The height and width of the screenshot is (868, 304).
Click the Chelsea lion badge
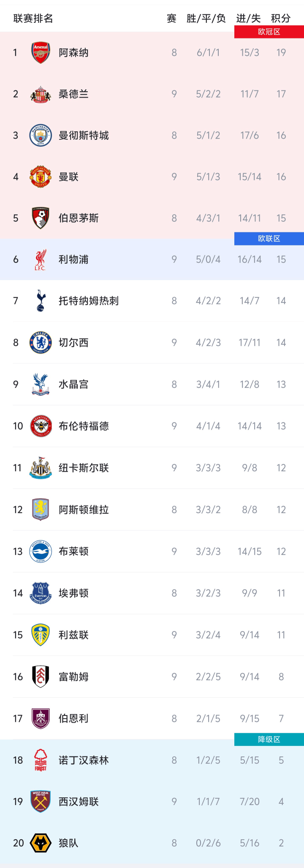click(x=41, y=343)
